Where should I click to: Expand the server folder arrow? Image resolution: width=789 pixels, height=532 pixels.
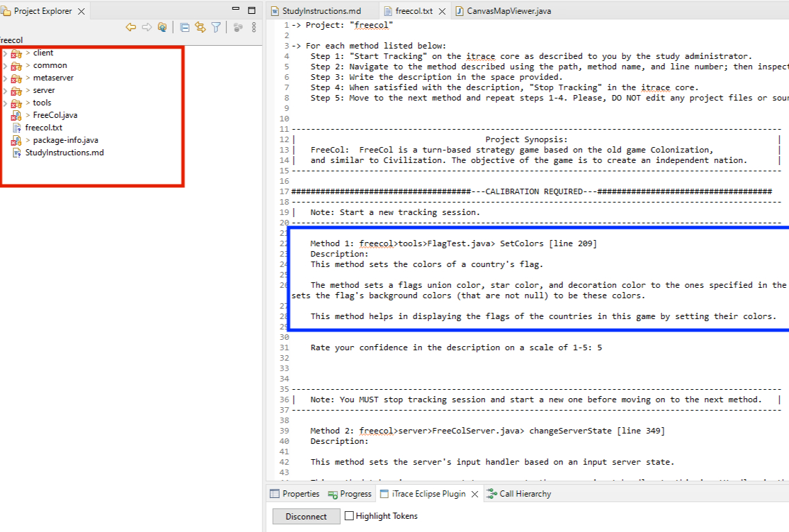point(5,91)
